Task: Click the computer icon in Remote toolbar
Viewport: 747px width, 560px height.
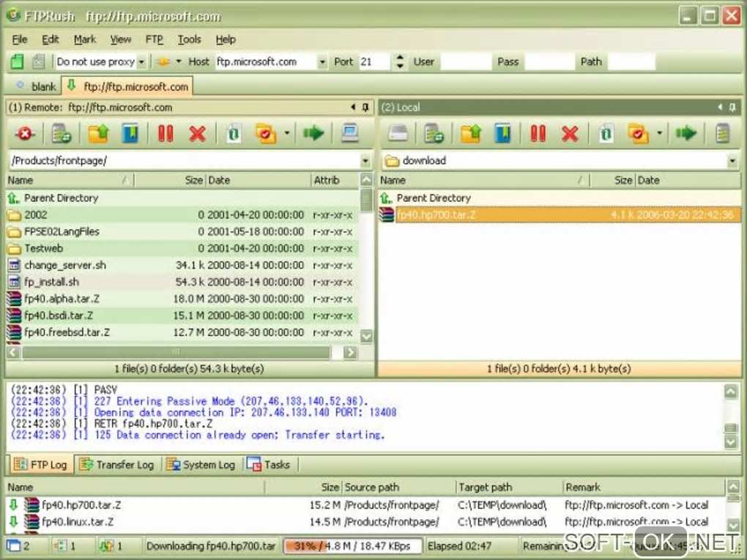Action: pos(349,133)
